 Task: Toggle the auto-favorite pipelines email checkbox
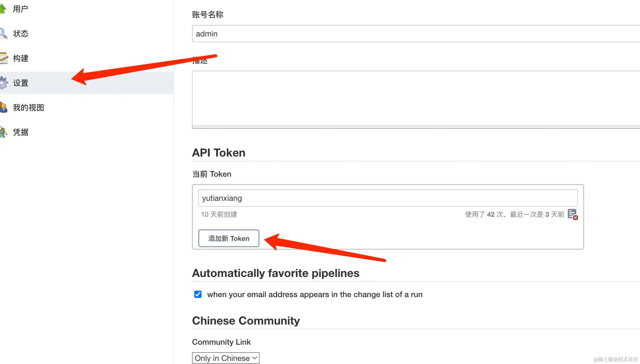tap(198, 294)
